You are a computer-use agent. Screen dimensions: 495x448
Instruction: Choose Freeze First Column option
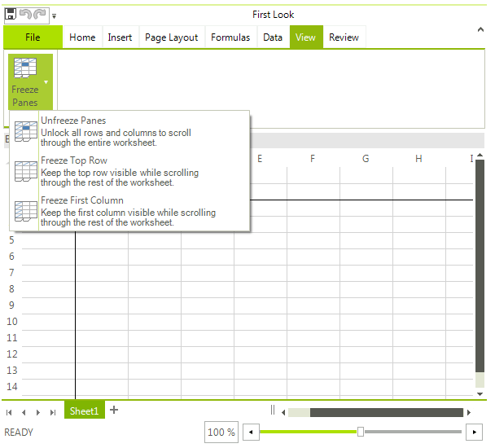click(130, 211)
